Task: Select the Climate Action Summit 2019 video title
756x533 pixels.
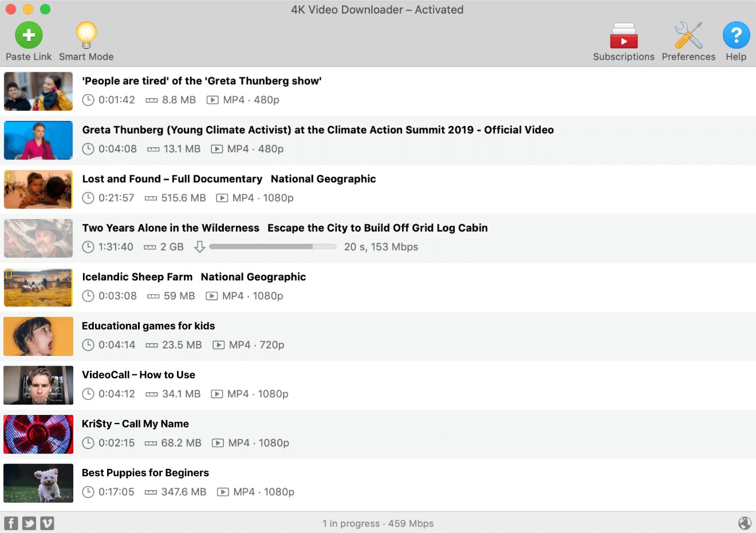Action: (318, 130)
